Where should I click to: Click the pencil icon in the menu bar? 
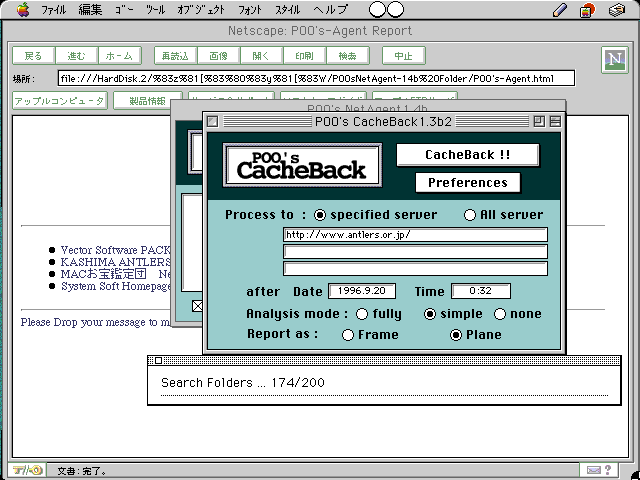(x=559, y=10)
